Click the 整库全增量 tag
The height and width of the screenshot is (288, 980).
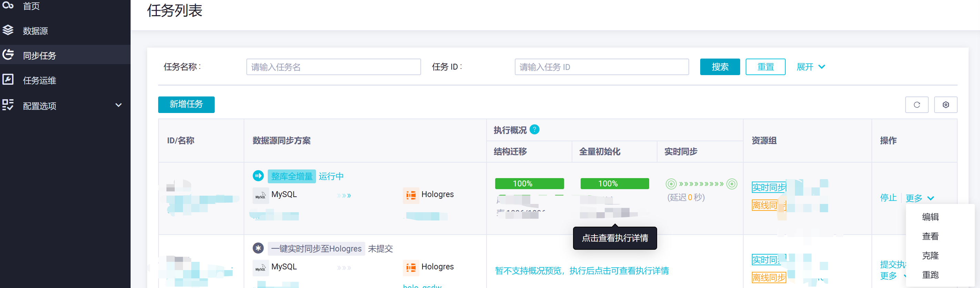[x=292, y=176]
